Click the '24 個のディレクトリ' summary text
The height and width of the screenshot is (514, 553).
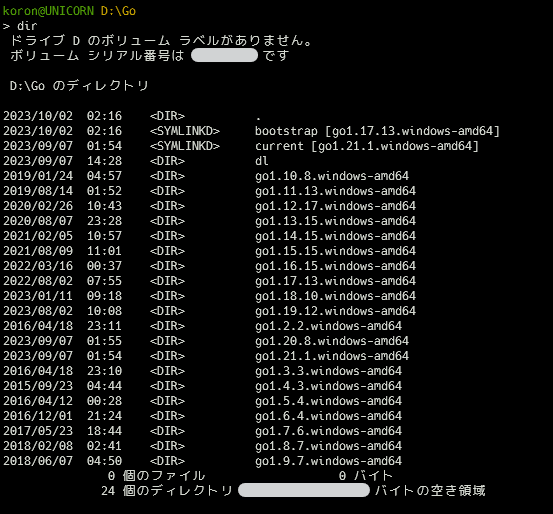[167, 491]
